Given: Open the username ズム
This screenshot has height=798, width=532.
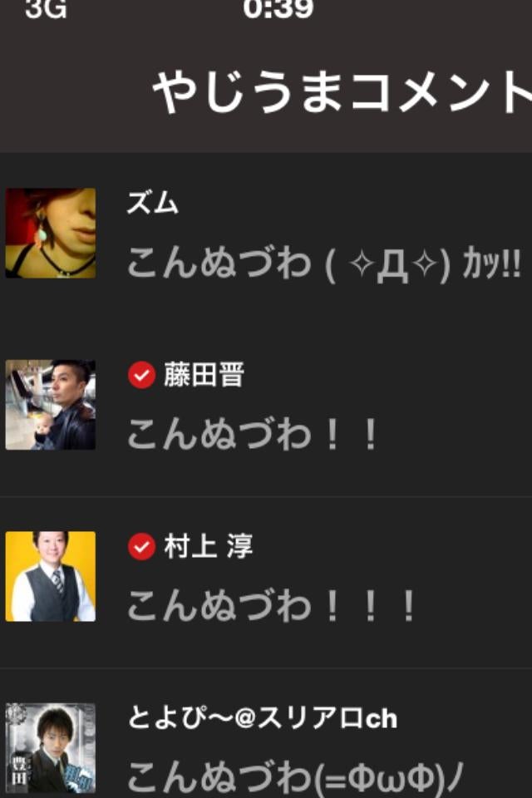Looking at the screenshot, I should [x=153, y=203].
